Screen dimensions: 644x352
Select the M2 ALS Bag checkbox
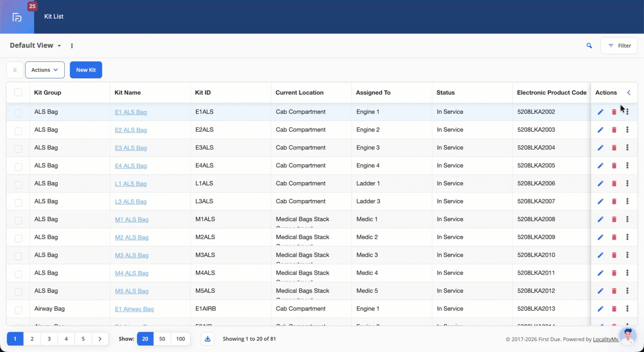(x=18, y=238)
